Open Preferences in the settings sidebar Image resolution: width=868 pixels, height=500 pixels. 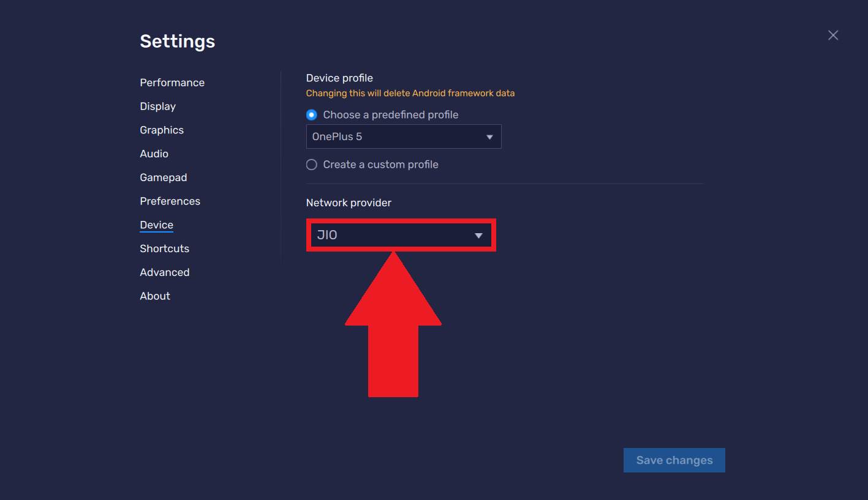[170, 201]
